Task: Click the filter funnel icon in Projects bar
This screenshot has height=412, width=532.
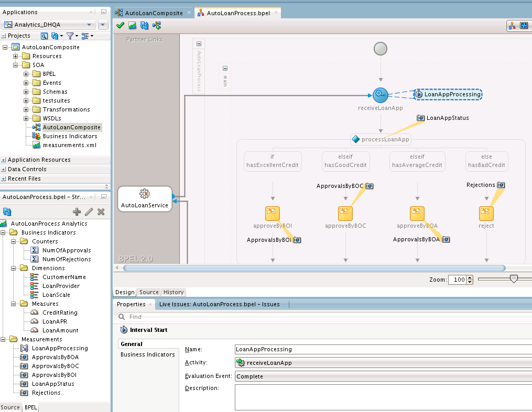Action: click(70, 36)
